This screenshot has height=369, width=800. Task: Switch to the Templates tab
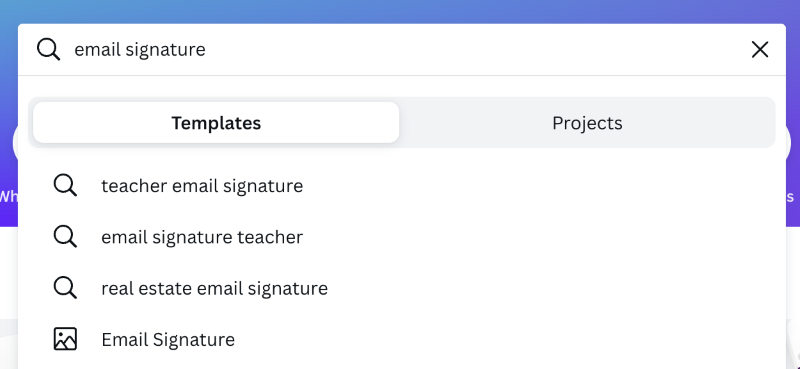point(216,122)
